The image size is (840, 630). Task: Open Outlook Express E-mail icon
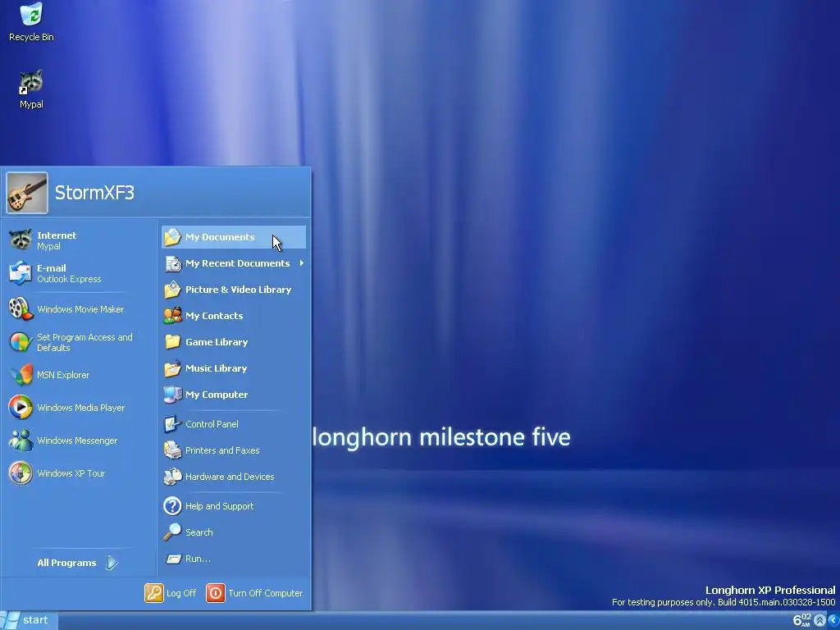(x=21, y=272)
